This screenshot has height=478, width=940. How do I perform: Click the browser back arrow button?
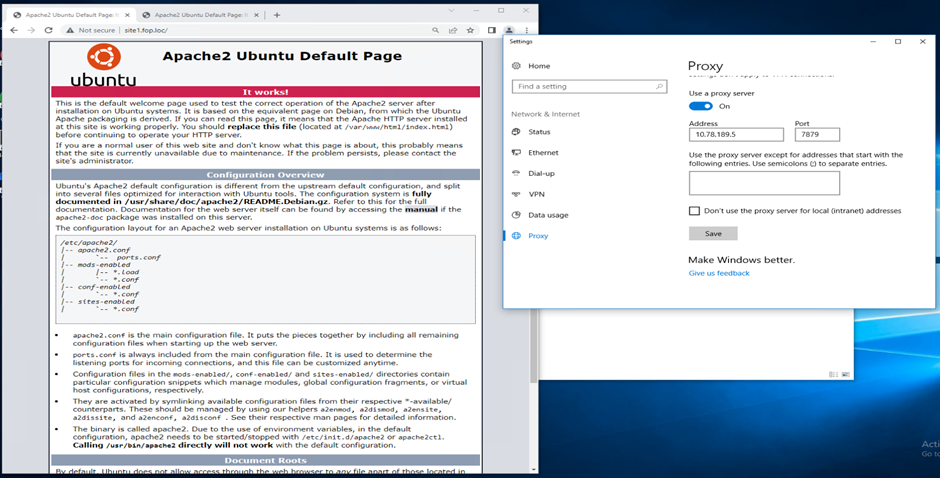coord(13,31)
